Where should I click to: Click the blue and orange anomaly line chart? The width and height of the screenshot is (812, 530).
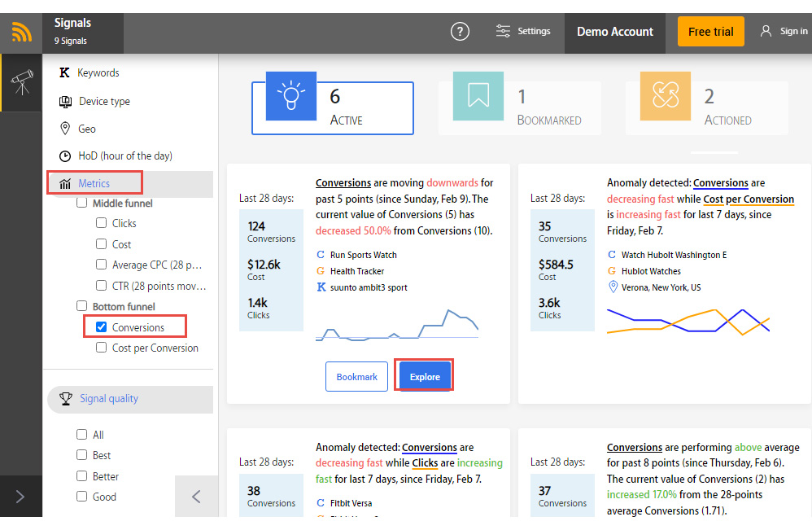click(688, 322)
